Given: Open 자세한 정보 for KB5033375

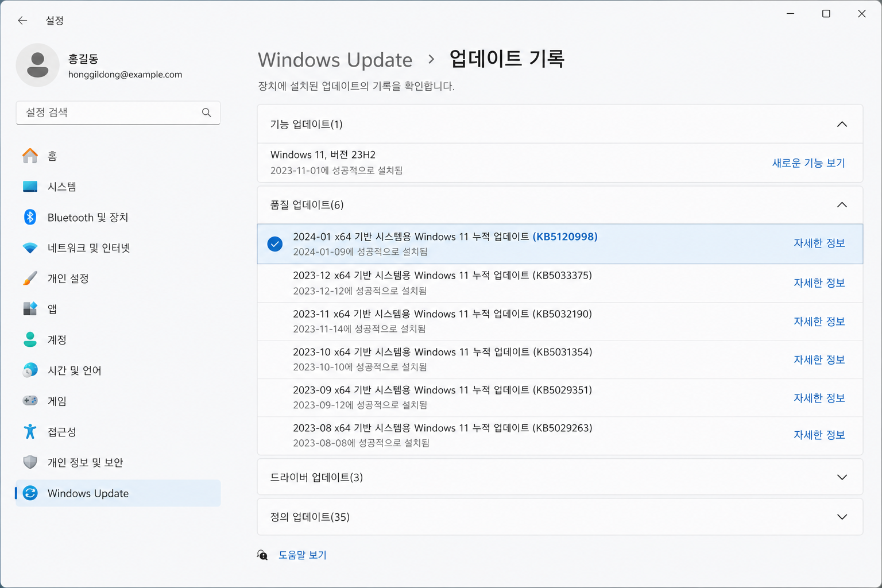Looking at the screenshot, I should point(819,283).
